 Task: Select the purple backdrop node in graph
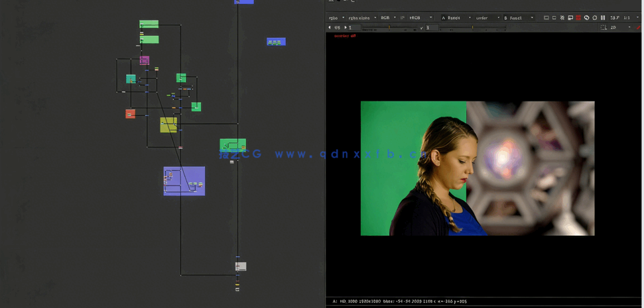(x=145, y=60)
